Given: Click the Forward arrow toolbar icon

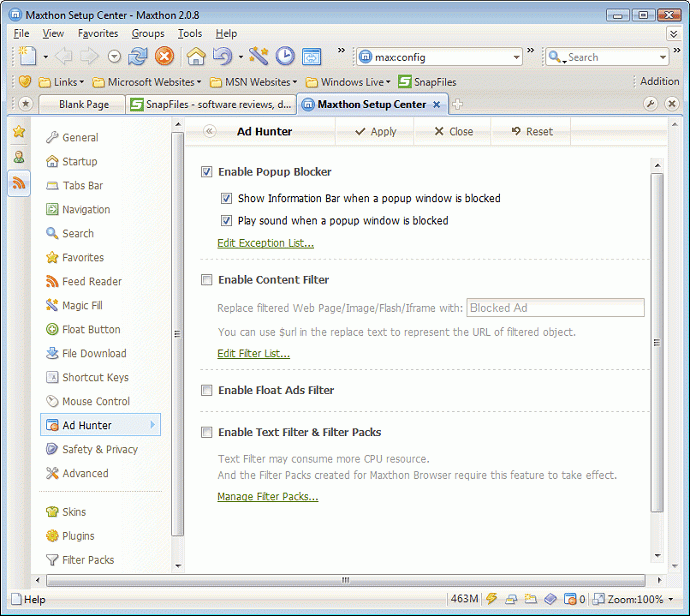Looking at the screenshot, I should (x=90, y=56).
